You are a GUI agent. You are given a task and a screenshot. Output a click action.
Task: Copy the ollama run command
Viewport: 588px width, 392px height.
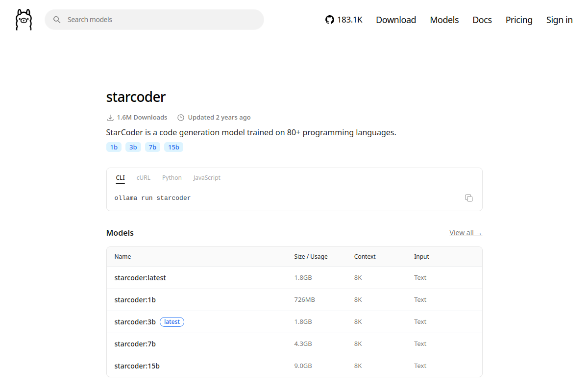[469, 198]
